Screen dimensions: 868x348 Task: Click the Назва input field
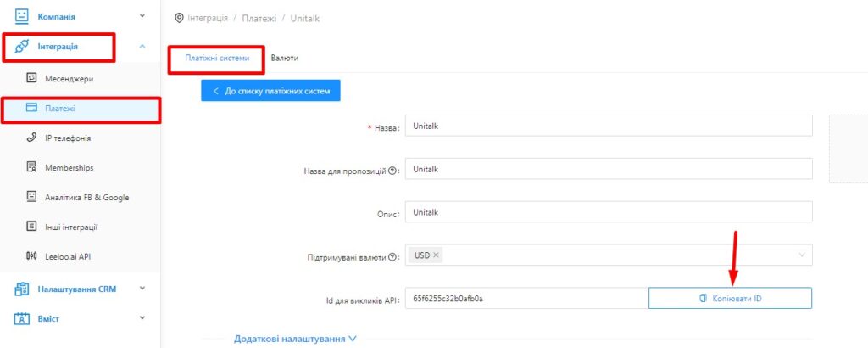click(x=609, y=126)
